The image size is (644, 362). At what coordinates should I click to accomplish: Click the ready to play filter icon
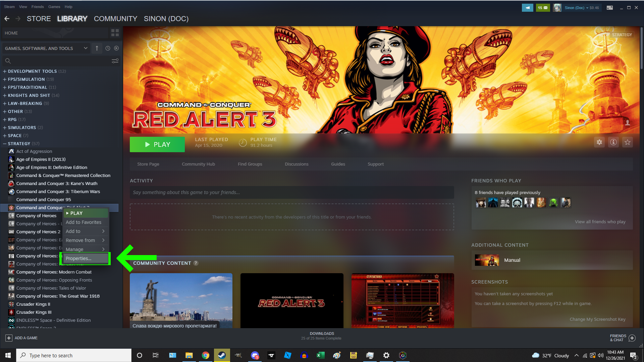116,48
